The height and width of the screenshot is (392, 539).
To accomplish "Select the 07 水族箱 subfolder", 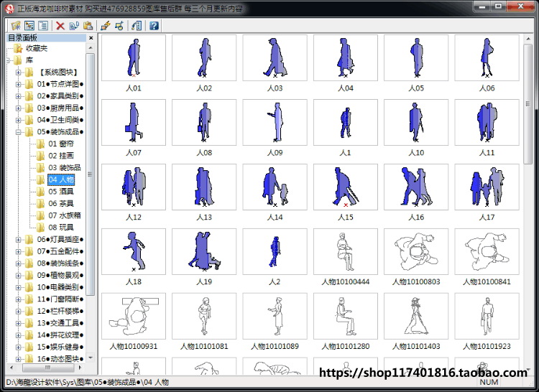I will tap(64, 215).
